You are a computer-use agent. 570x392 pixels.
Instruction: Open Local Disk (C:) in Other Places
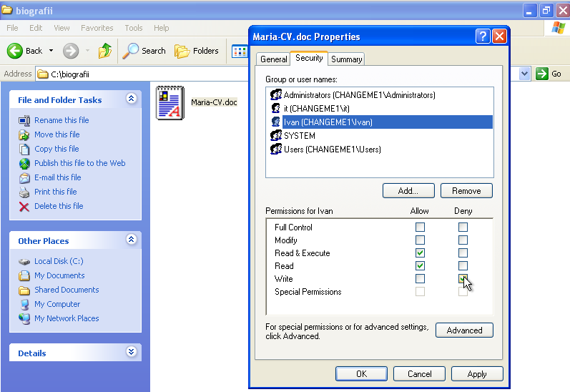(x=59, y=261)
